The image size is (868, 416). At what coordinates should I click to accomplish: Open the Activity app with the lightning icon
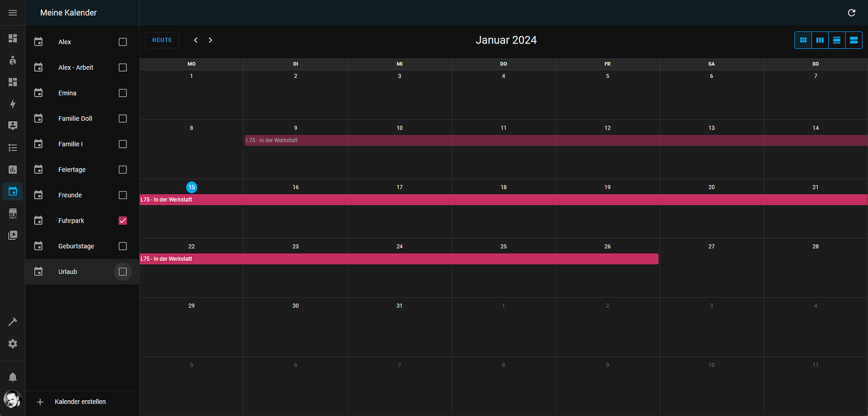coord(13,103)
